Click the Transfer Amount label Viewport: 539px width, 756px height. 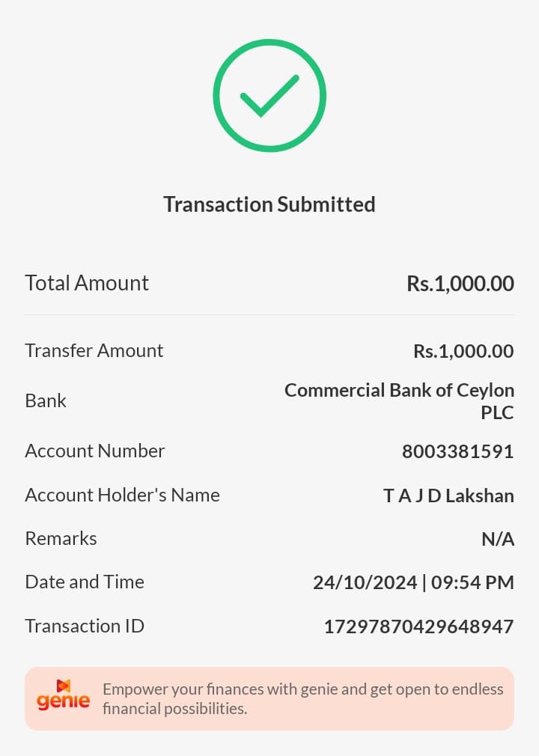[x=94, y=350]
